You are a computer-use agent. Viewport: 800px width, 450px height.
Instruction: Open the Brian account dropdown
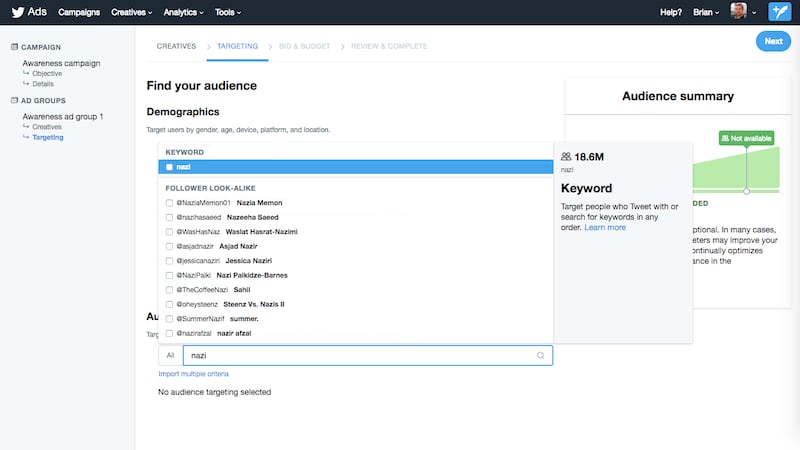[706, 12]
